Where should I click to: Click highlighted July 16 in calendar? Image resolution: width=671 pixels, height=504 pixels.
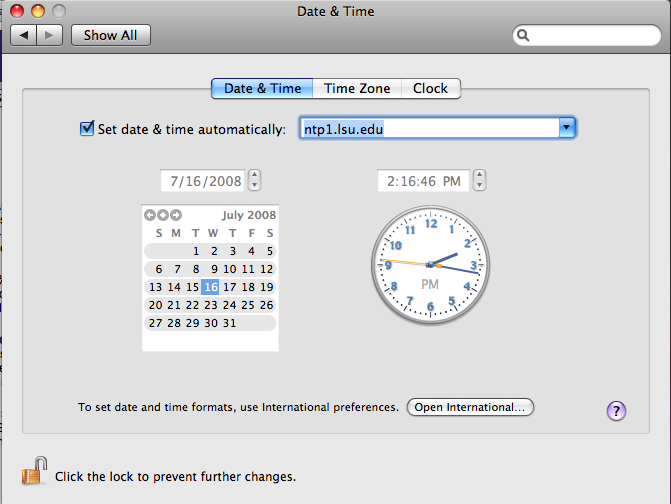point(211,287)
